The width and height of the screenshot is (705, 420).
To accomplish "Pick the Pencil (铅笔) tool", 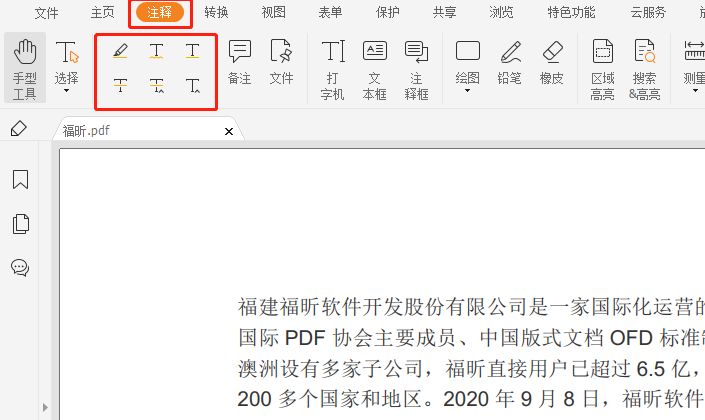I will coord(510,62).
